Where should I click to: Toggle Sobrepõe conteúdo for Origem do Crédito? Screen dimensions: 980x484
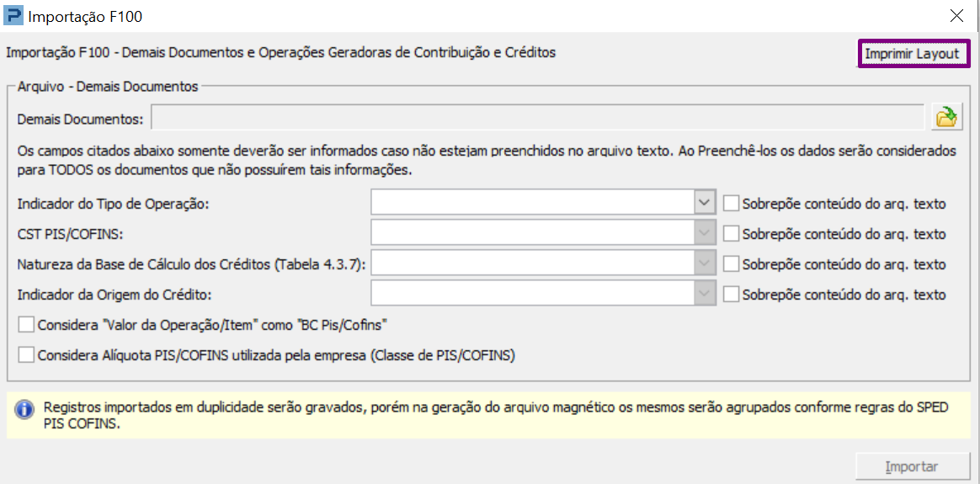[x=731, y=294]
